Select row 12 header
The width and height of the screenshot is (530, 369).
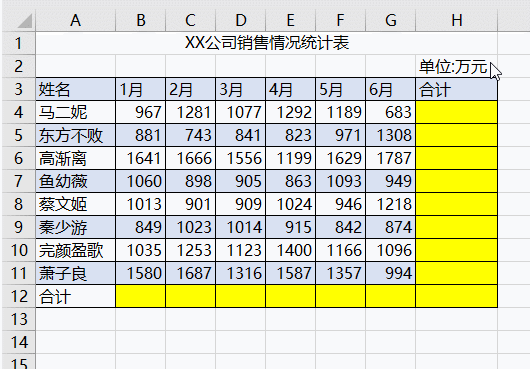19,296
